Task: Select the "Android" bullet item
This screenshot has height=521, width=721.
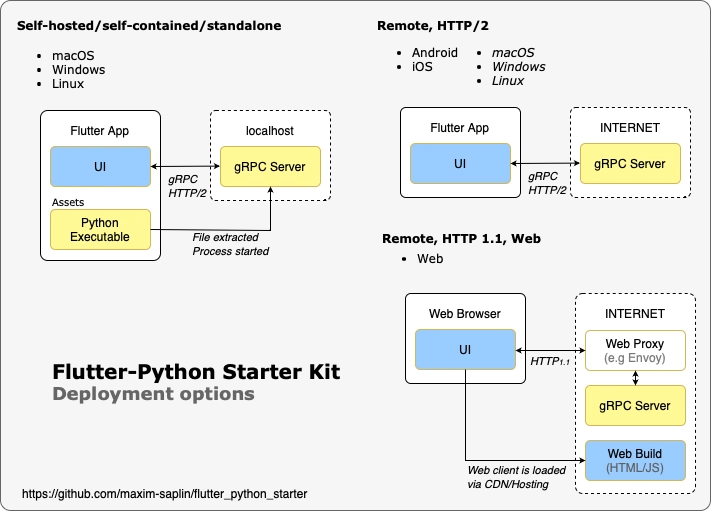Action: coord(435,53)
